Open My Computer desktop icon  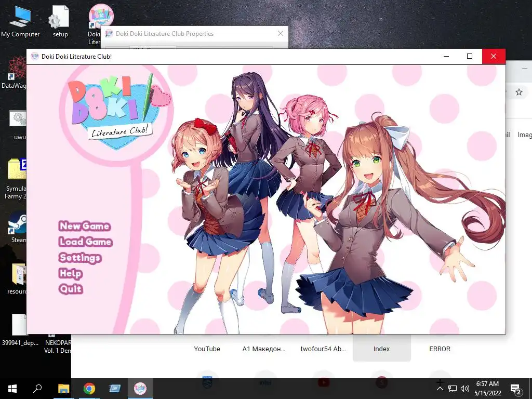coord(20,22)
